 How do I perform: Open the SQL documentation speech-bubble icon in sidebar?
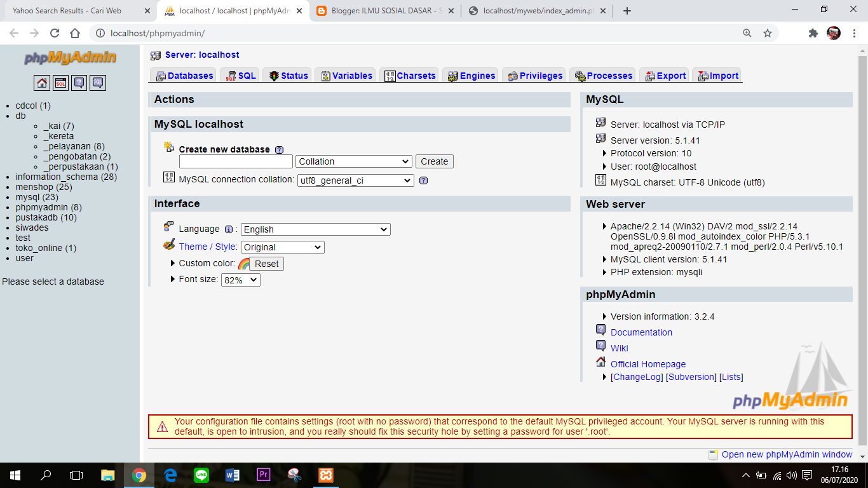[x=98, y=83]
